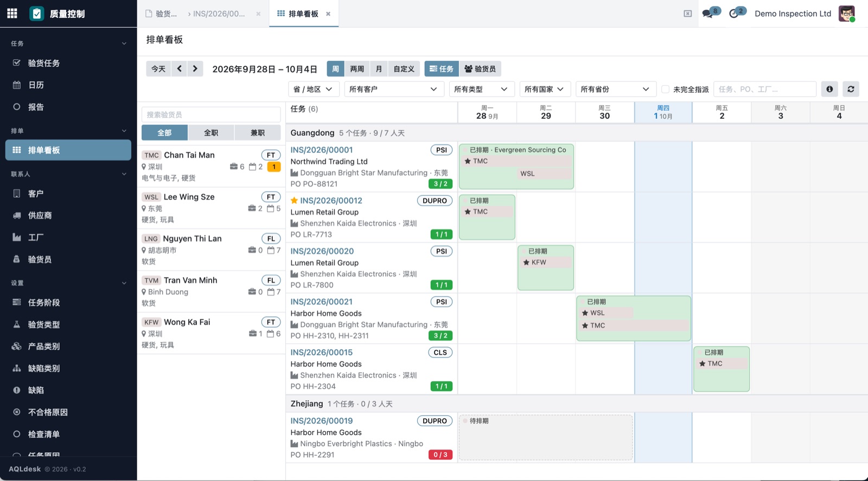
Task: Click the 今天 button
Action: point(158,69)
